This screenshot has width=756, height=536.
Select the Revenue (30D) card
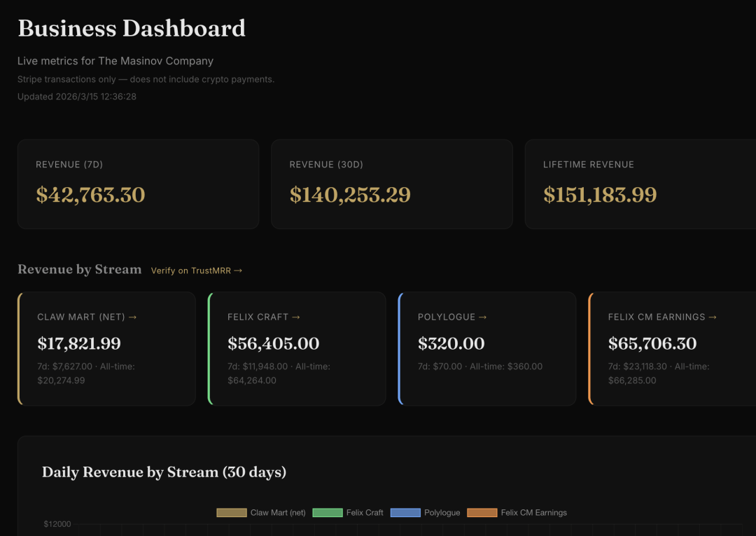(391, 184)
